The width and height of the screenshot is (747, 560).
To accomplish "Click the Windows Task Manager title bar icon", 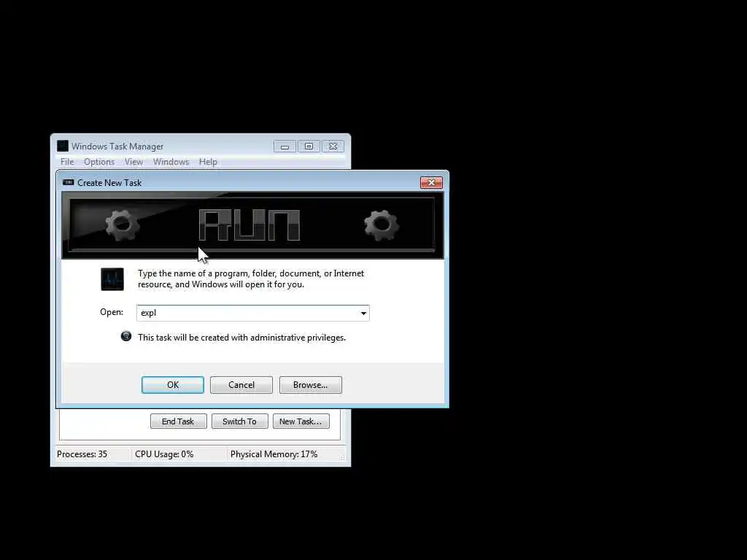I will (63, 146).
